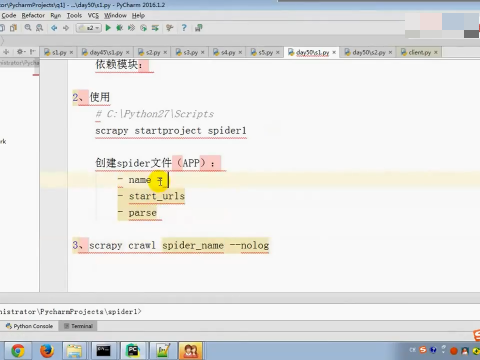Switch to the client.py editor tab
The image size is (480, 360).
coord(419,52)
